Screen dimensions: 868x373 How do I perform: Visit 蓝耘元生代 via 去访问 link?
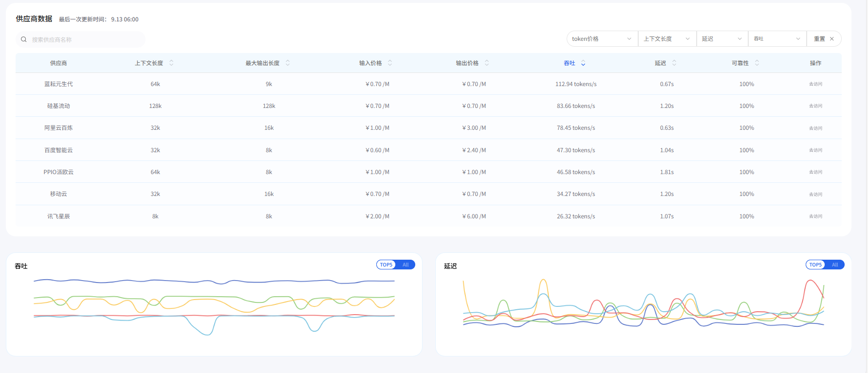(815, 84)
